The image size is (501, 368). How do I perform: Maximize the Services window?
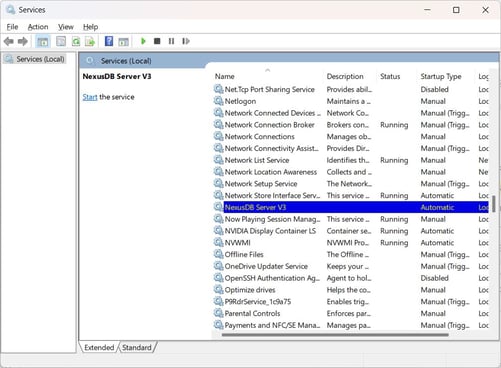[456, 10]
